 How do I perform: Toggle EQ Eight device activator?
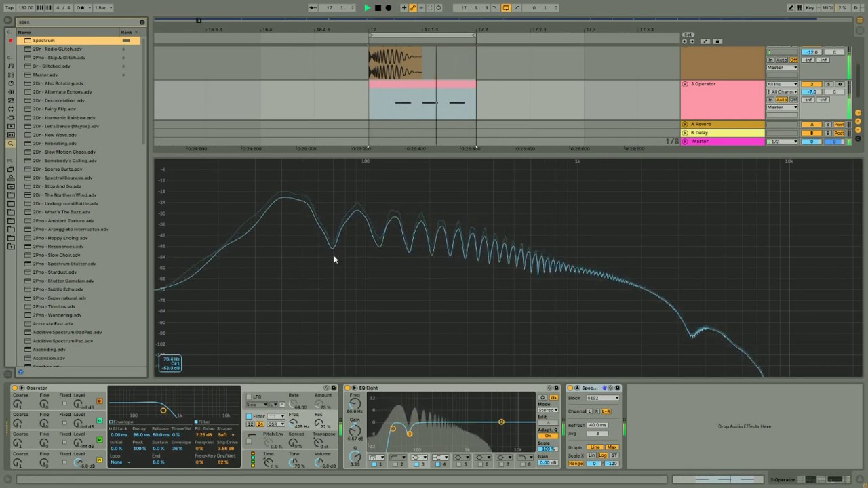[x=347, y=388]
